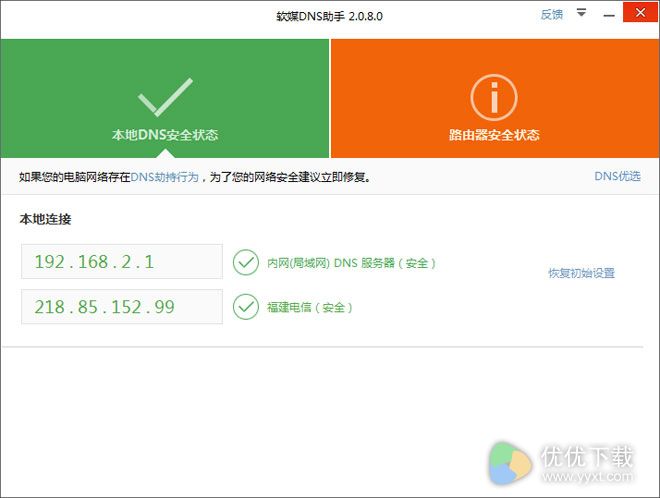Select the 福建电信（安全）label
This screenshot has width=660, height=498.
click(x=309, y=307)
